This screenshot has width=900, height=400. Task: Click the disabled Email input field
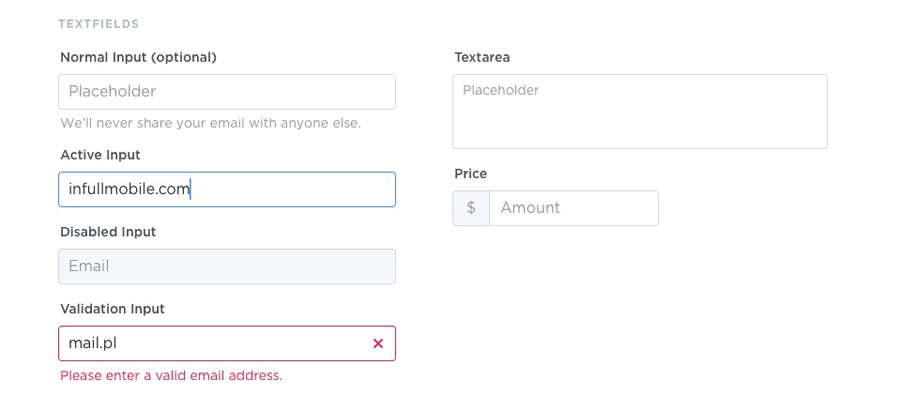point(227,266)
